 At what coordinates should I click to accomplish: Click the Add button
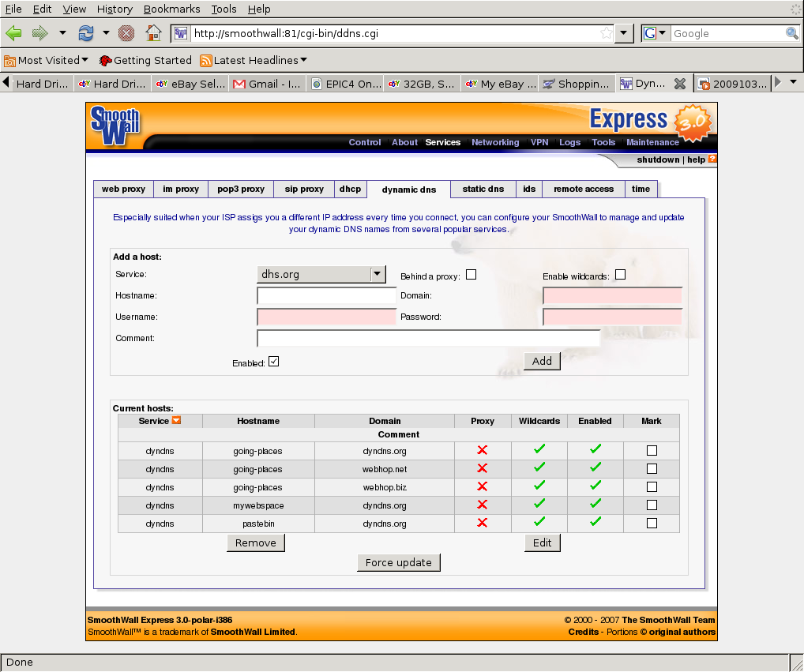542,361
